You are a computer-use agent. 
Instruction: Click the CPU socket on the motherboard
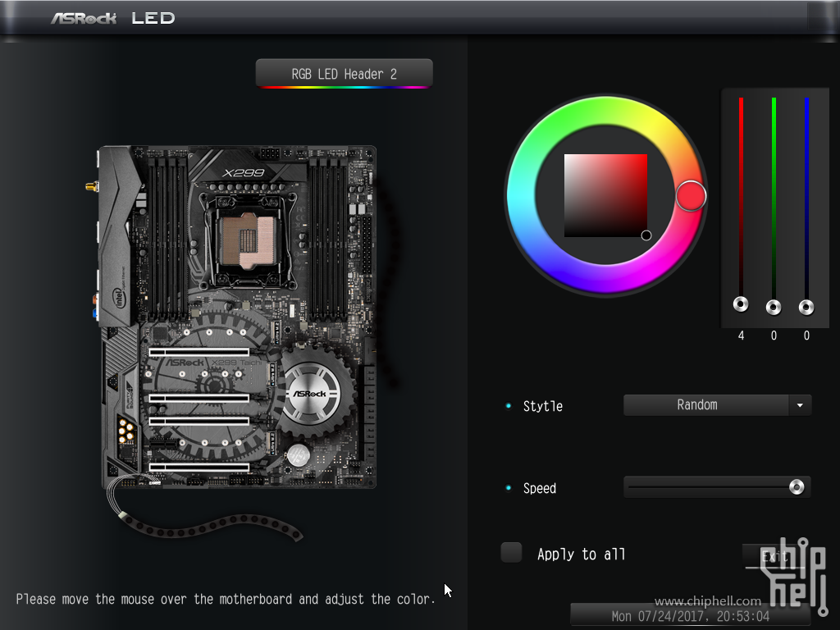coord(248,241)
